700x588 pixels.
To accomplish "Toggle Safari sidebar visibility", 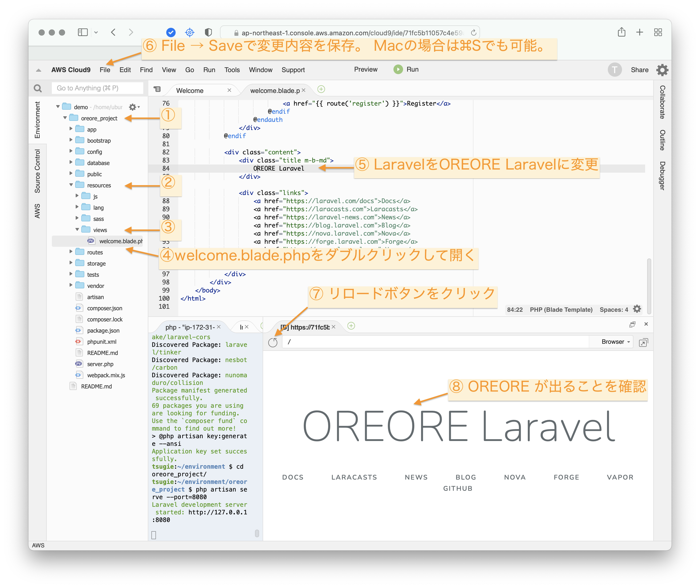I will (x=83, y=32).
